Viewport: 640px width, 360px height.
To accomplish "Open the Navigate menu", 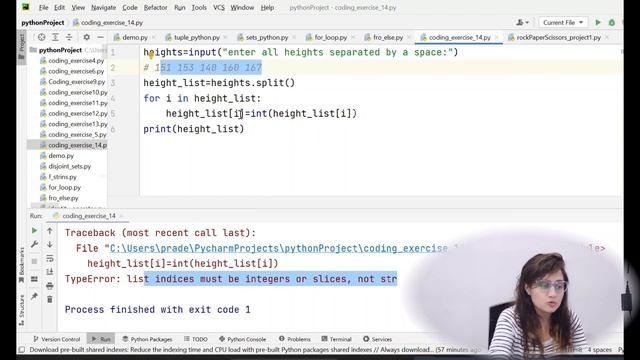I will point(103,7).
